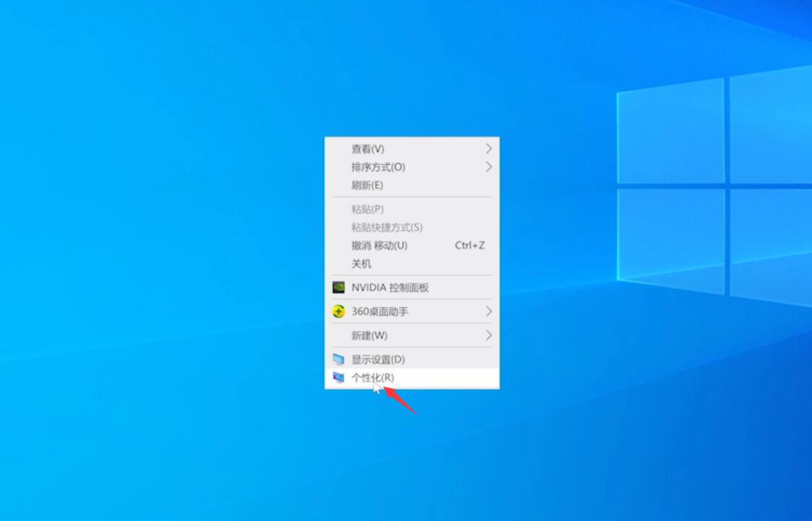Screen dimensions: 812x521
Task: Click the display settings monitor icon
Action: tap(338, 359)
